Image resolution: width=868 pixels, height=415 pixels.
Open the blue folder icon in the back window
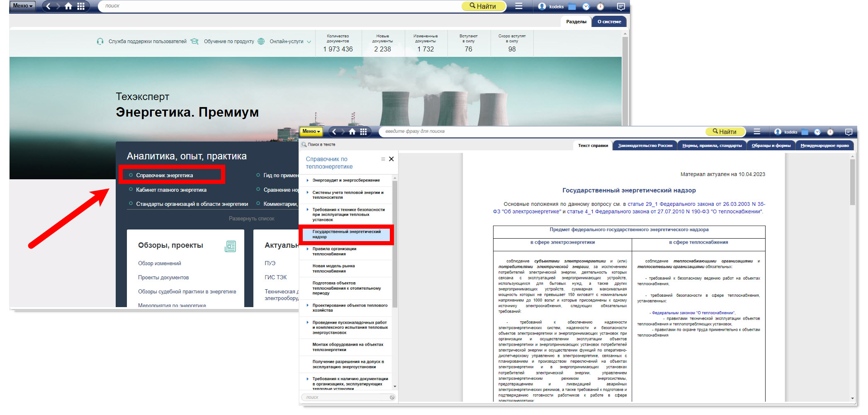point(572,7)
